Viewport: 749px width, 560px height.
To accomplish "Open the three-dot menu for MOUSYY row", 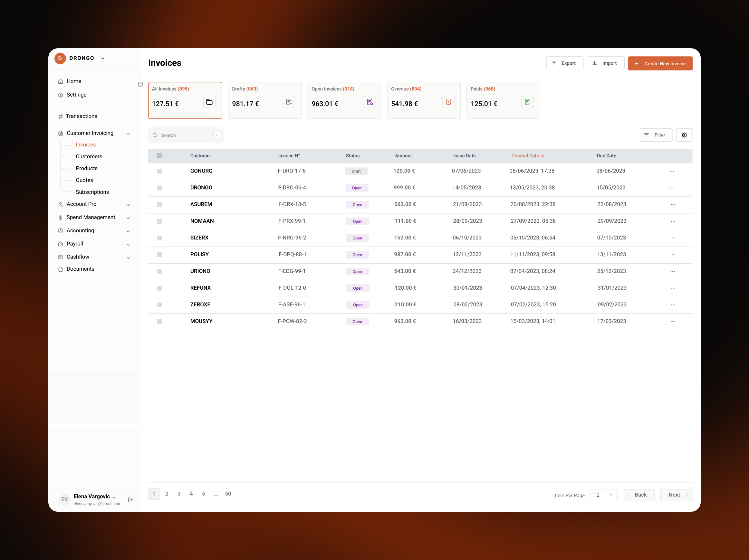I will click(672, 322).
